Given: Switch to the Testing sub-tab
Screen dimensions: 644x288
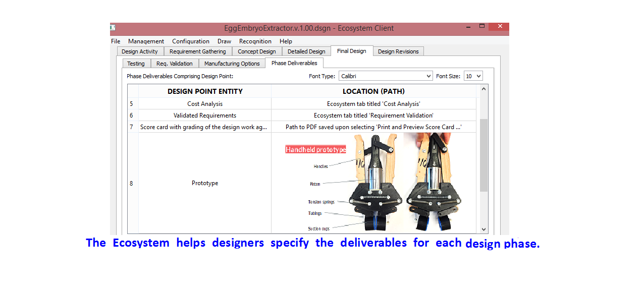Looking at the screenshot, I should pos(136,64).
